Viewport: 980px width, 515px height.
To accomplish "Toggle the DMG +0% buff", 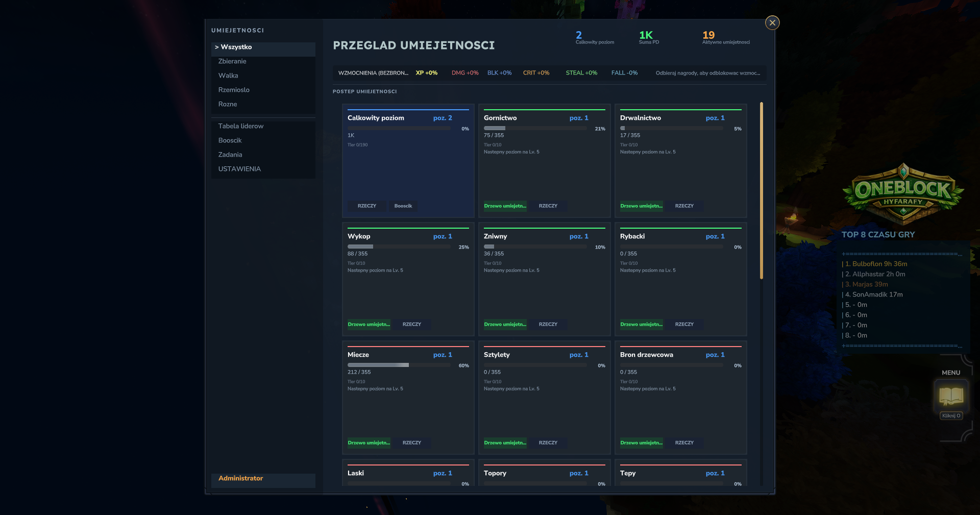I will (464, 73).
